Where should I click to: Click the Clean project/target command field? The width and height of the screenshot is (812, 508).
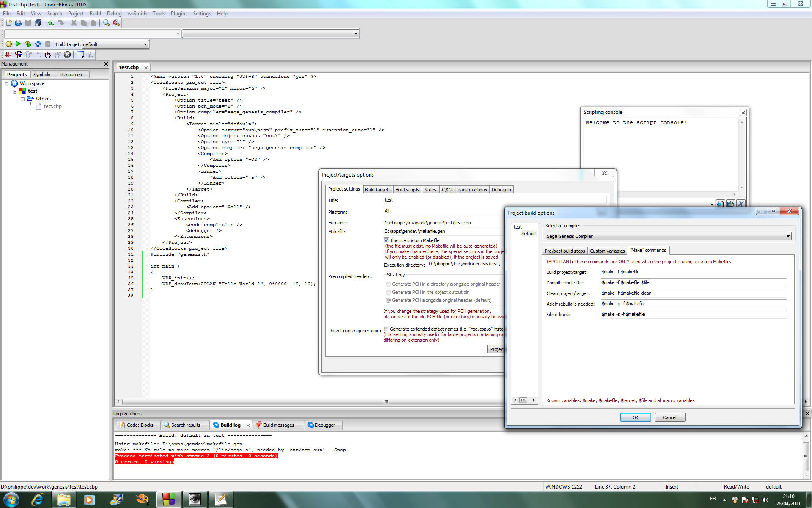693,293
